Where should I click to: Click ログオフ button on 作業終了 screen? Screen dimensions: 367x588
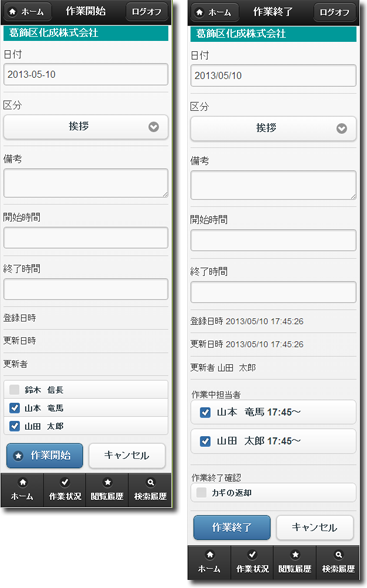coord(334,12)
